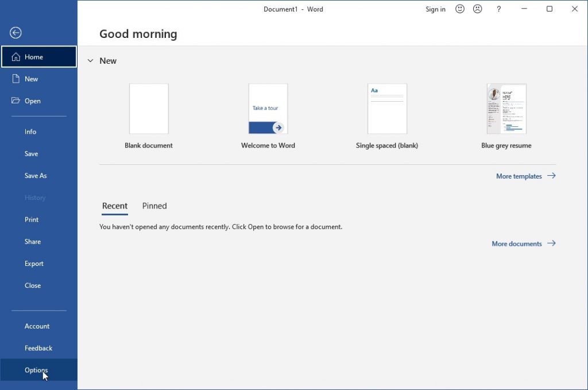The image size is (588, 390).
Task: Click the Sign in link
Action: pyautogui.click(x=435, y=9)
